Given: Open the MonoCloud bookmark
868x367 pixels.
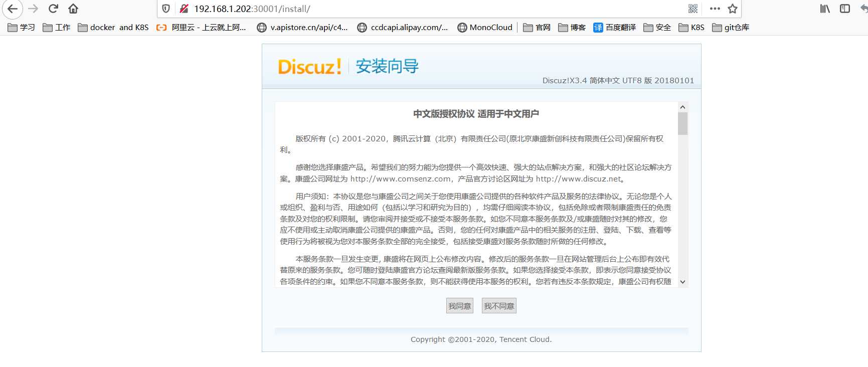Looking at the screenshot, I should tap(485, 28).
